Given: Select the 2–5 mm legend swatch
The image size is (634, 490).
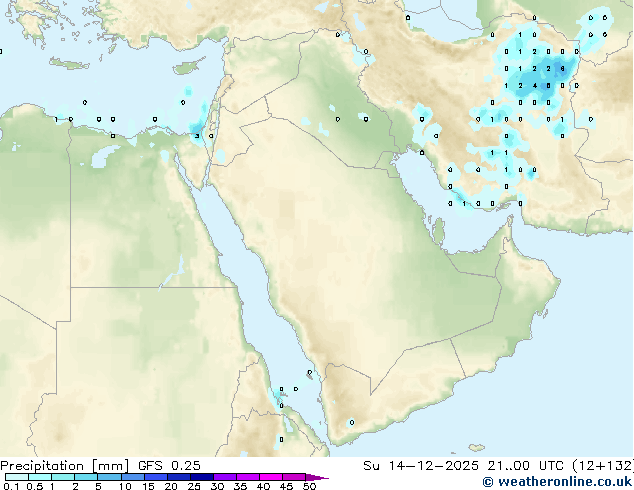Looking at the screenshot, I should pyautogui.click(x=86, y=477).
